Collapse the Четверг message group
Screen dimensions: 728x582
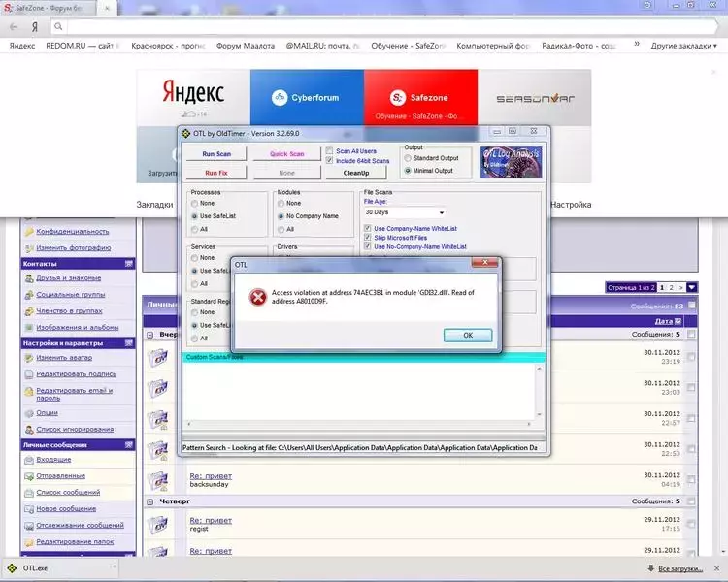[149, 501]
